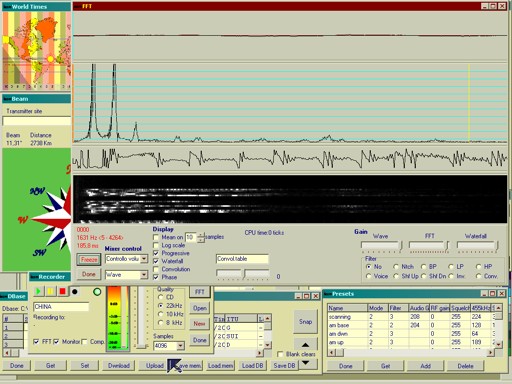
Task: Click the Upload button
Action: click(154, 366)
